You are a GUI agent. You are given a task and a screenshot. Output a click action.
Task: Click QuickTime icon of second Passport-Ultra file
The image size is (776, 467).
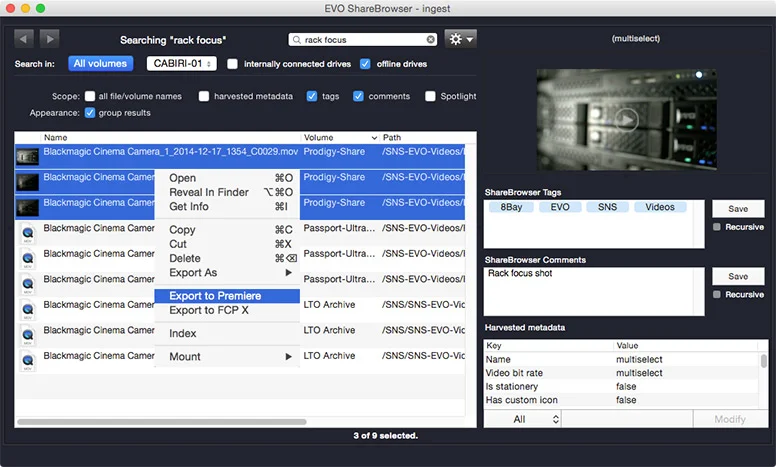coord(28,259)
